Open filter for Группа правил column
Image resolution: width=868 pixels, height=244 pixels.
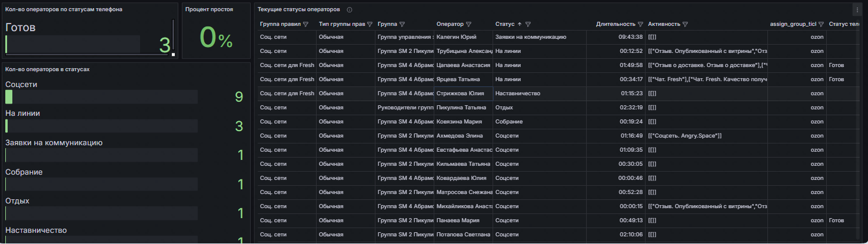[305, 25]
